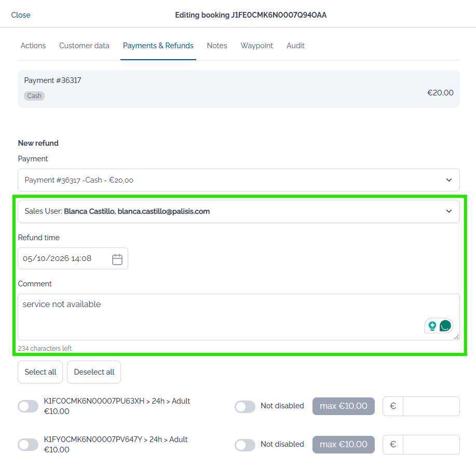Toggle refund for ticket K1FC0CMK6N00007PU63XH
476x468 pixels.
28,406
